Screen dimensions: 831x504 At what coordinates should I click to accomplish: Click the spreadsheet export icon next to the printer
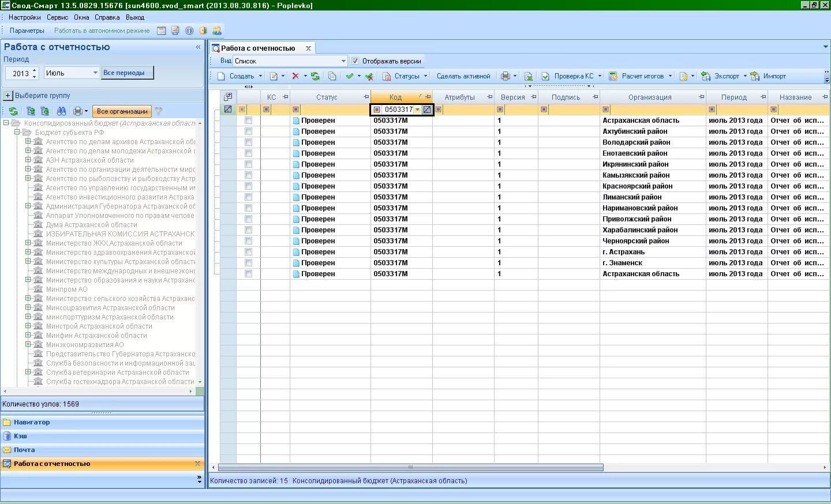coord(528,76)
